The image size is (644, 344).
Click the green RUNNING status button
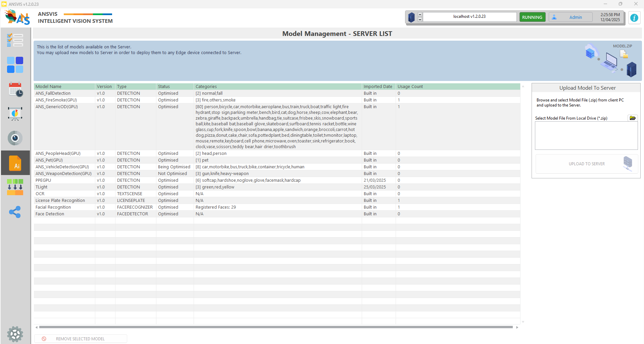tap(532, 17)
